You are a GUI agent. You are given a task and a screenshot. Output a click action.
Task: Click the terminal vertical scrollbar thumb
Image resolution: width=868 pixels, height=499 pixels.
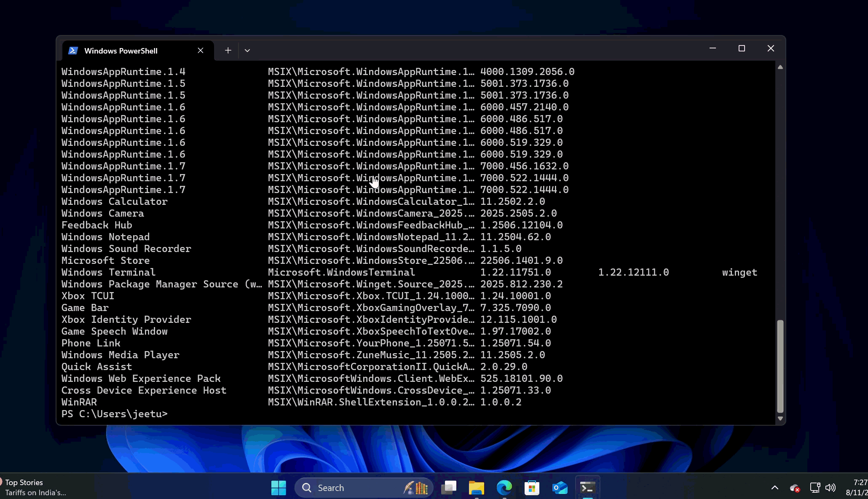coord(780,366)
